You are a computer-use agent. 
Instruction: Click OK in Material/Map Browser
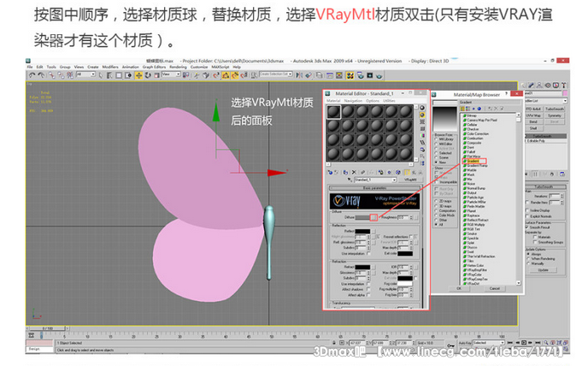460,288
